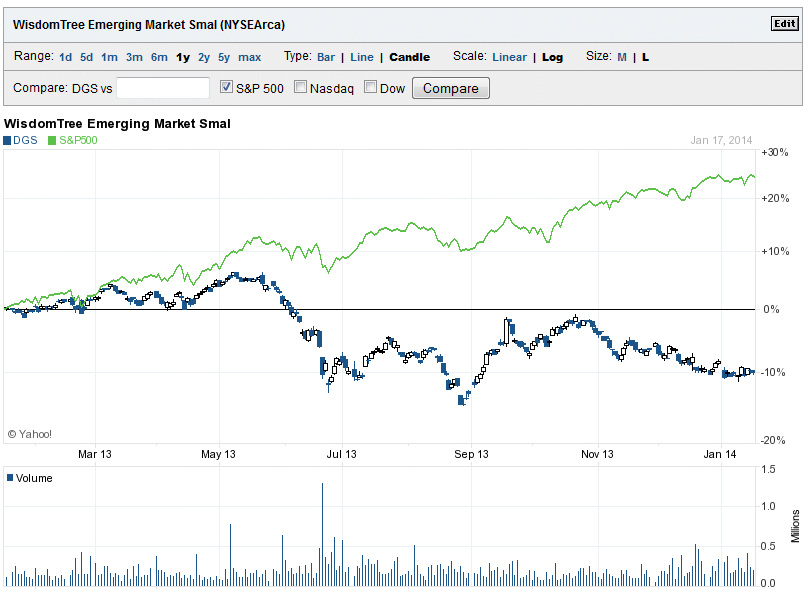808x599 pixels.
Task: Change scale to Linear
Action: click(x=510, y=57)
